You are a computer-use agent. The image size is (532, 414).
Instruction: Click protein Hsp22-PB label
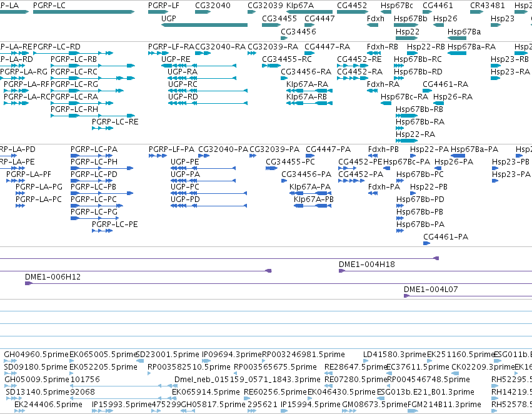[x=428, y=187]
